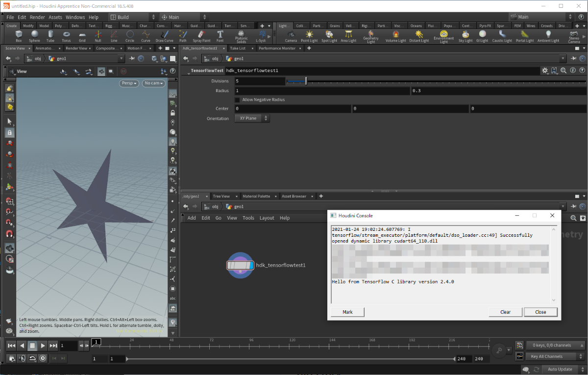
Task: Open parameter gear settings menu
Action: (x=545, y=71)
